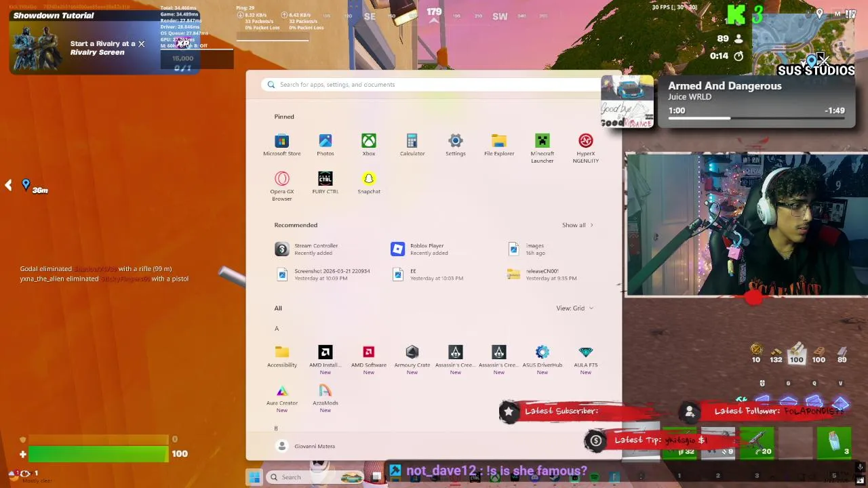Jump to letter A section header

click(x=277, y=329)
